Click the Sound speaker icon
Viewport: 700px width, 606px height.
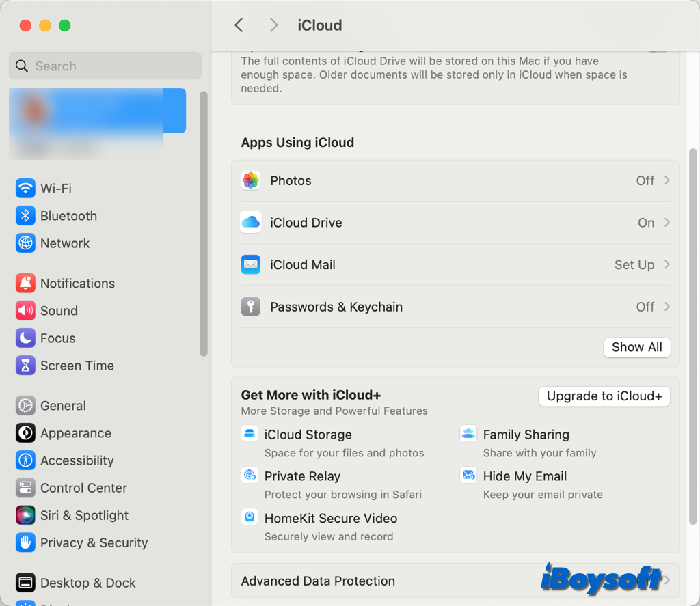tap(25, 311)
